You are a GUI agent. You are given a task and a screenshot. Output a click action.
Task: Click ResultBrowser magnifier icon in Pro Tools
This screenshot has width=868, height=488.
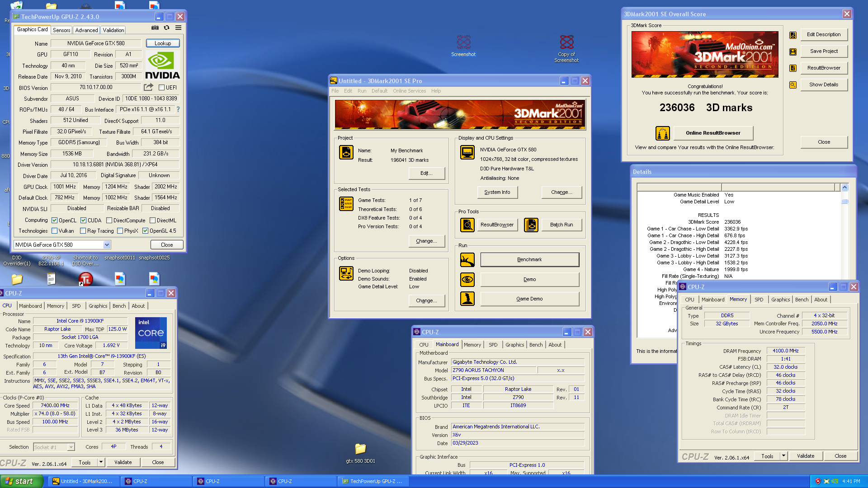(x=467, y=225)
